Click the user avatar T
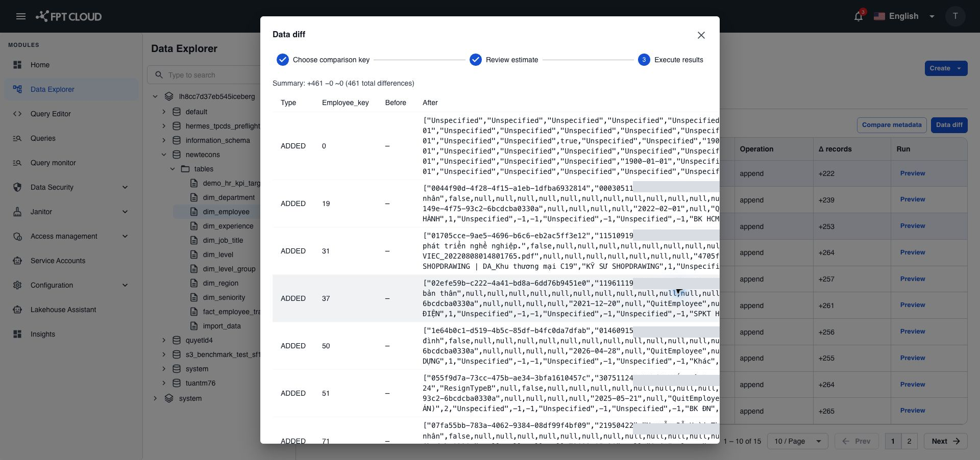This screenshot has width=980, height=460. 955,16
